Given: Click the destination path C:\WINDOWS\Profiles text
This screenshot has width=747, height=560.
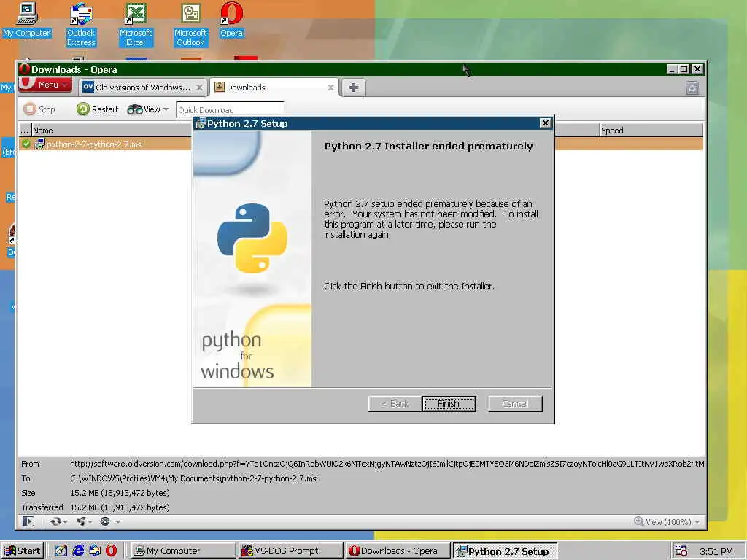Looking at the screenshot, I should pyautogui.click(x=194, y=478).
